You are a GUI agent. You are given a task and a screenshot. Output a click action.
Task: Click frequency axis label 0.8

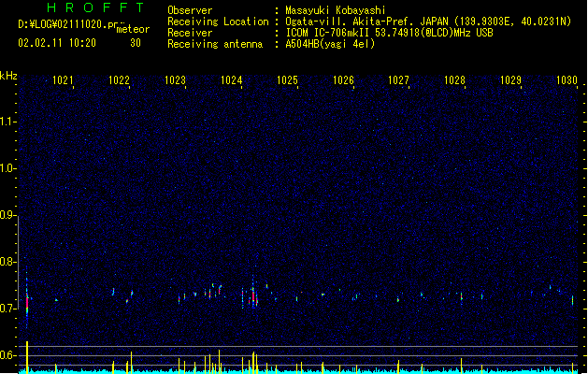point(7,262)
